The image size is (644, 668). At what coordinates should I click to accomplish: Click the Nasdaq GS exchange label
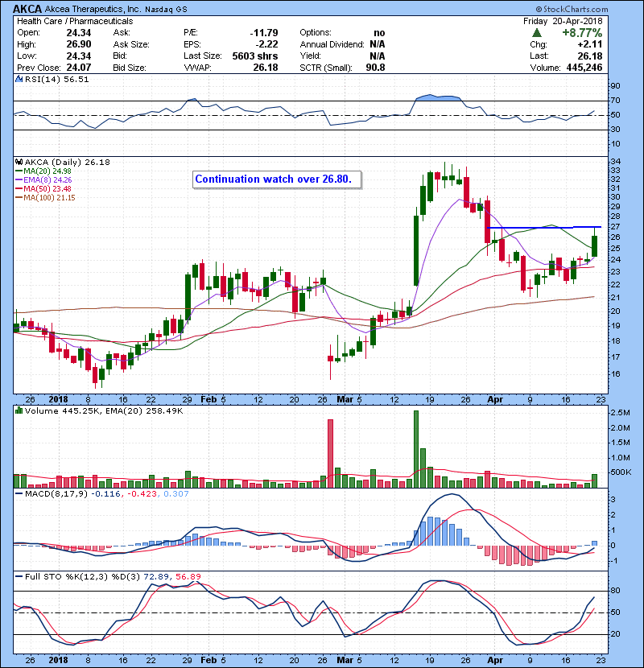click(166, 10)
